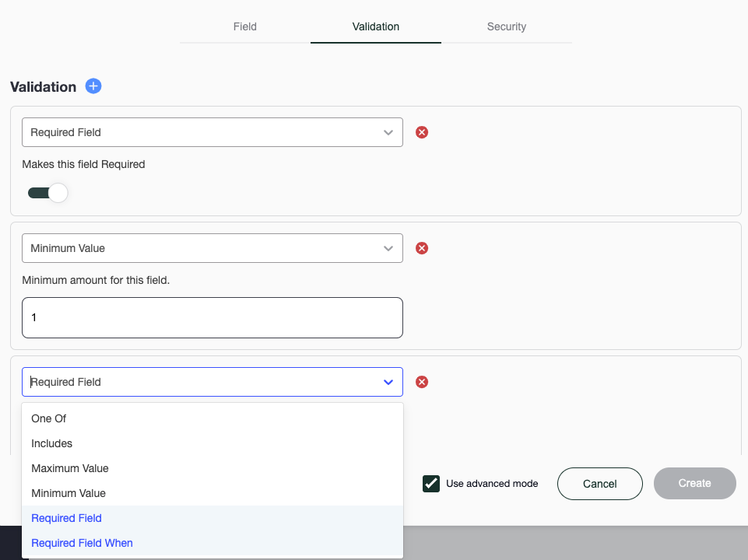Uncheck the Use advanced mode checkbox
The height and width of the screenshot is (560, 748).
coord(430,483)
